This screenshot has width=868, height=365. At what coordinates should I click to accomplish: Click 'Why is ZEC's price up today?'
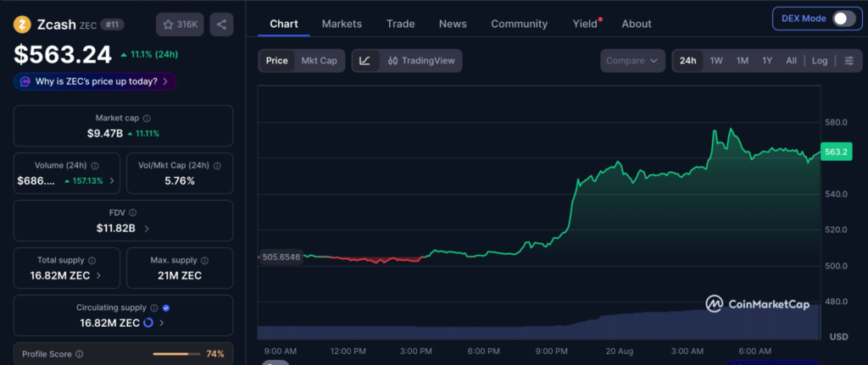95,81
